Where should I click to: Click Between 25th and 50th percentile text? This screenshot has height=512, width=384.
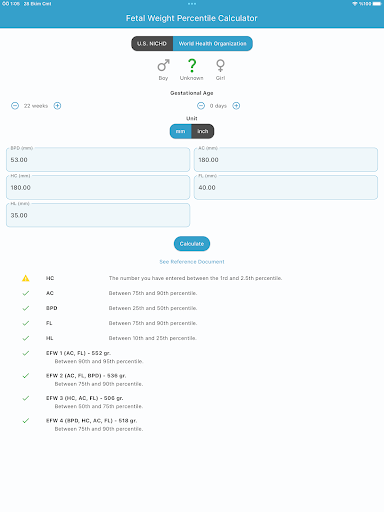point(153,308)
